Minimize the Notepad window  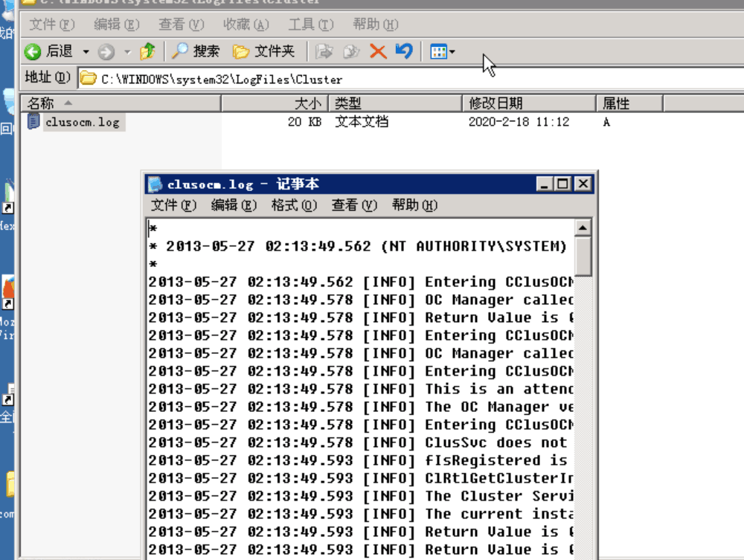[545, 184]
